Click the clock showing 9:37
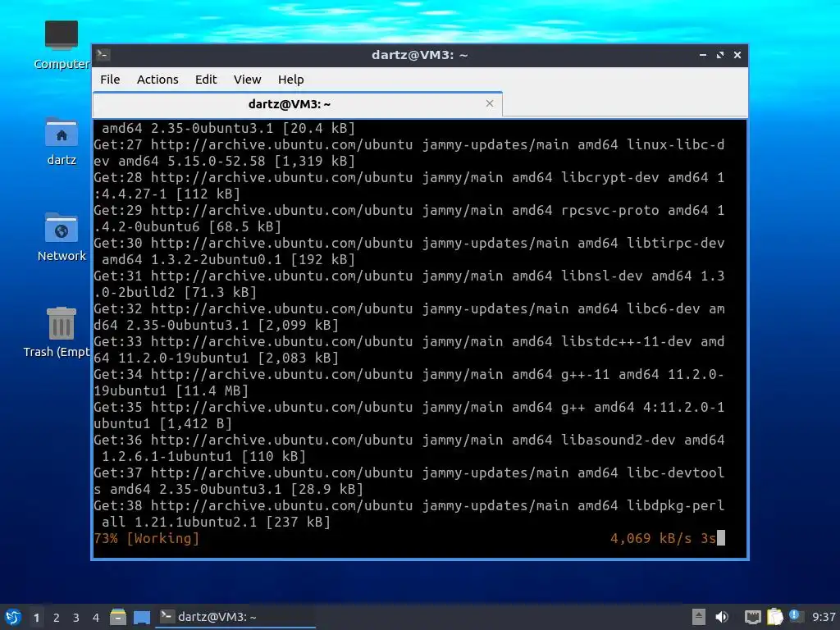 [824, 618]
